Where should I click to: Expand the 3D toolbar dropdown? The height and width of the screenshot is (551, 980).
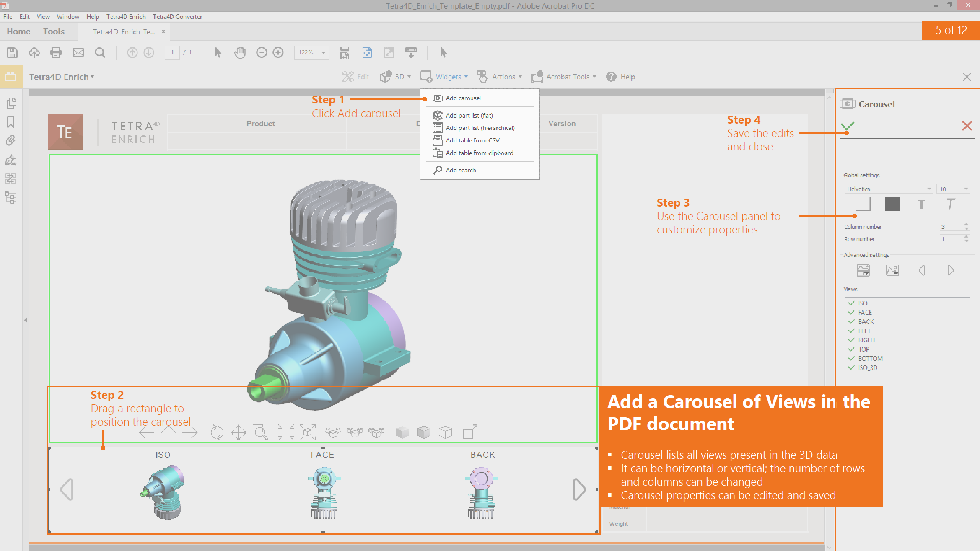pos(395,77)
